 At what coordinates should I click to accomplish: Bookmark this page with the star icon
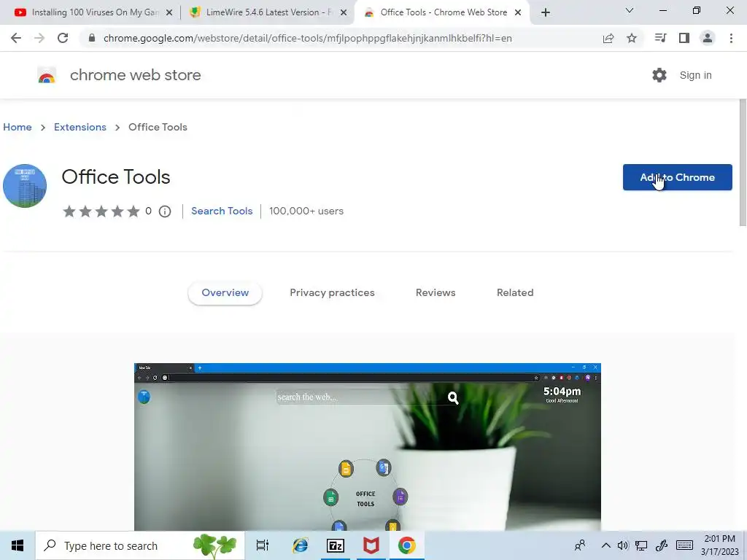632,38
